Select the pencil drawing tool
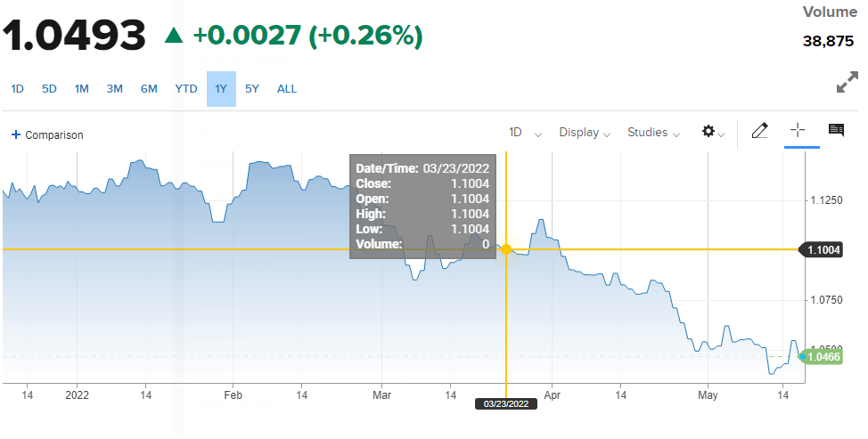This screenshot has height=439, width=868. pos(759,132)
